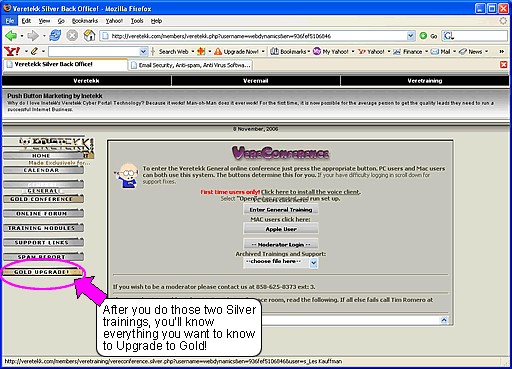Open the Upgrade Now! dropdown arrow
The width and height of the screenshot is (512, 369).
pos(263,52)
